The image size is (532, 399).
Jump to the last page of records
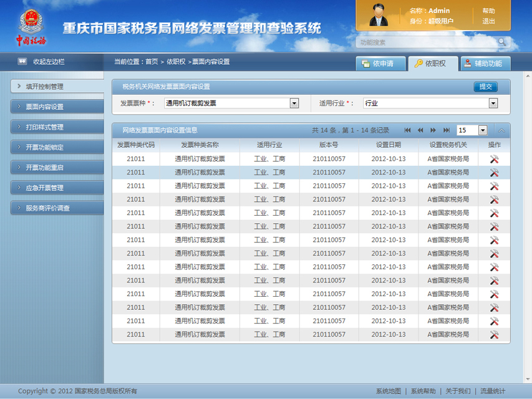[x=447, y=130]
